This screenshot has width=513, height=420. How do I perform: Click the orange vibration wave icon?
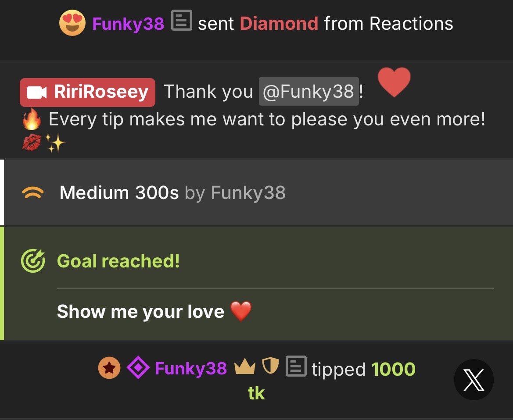click(x=33, y=192)
